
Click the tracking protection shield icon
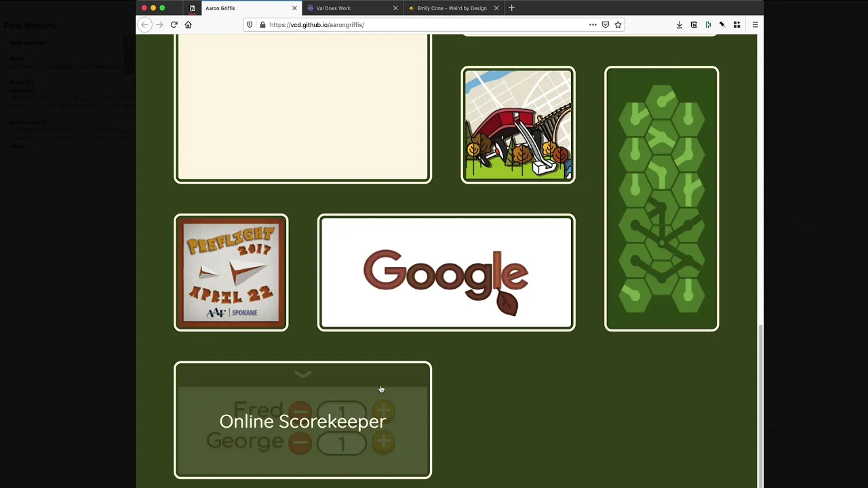250,24
